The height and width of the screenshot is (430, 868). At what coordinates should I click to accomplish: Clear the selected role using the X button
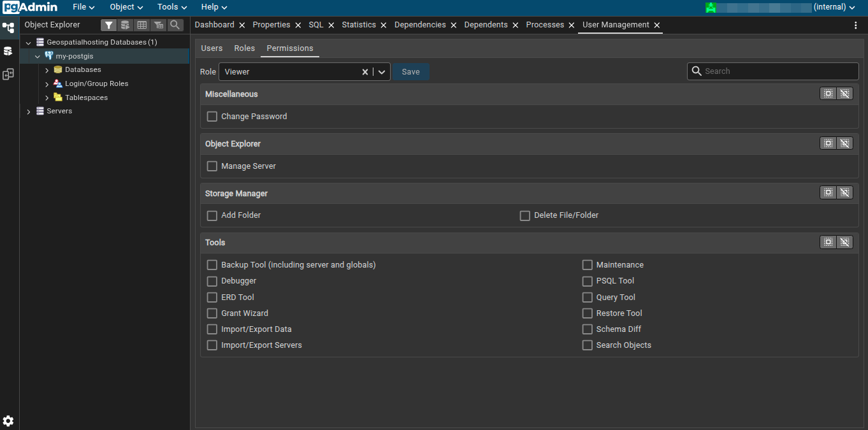tap(364, 71)
